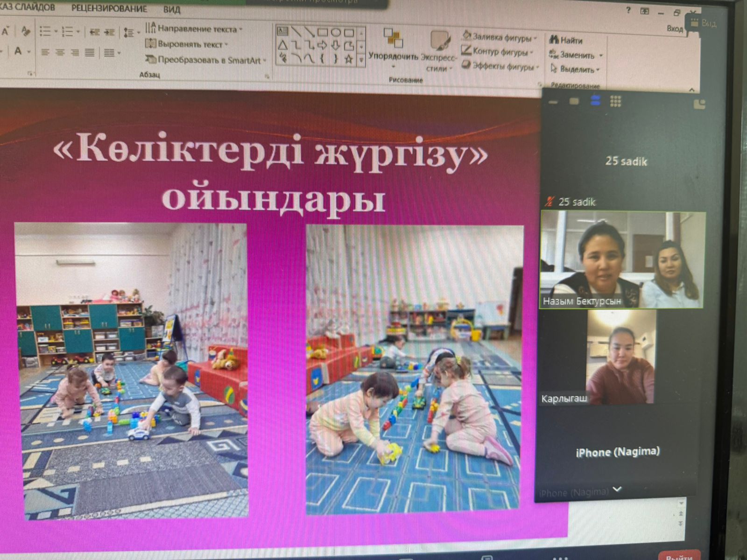
Task: Select the oval shape
Action: [335, 32]
